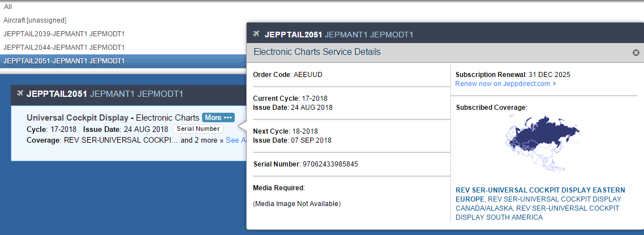Viewport: 644px width, 235px height.
Task: Click the airplane icon on the JEPPTAIL2051 card
Action: point(20,93)
